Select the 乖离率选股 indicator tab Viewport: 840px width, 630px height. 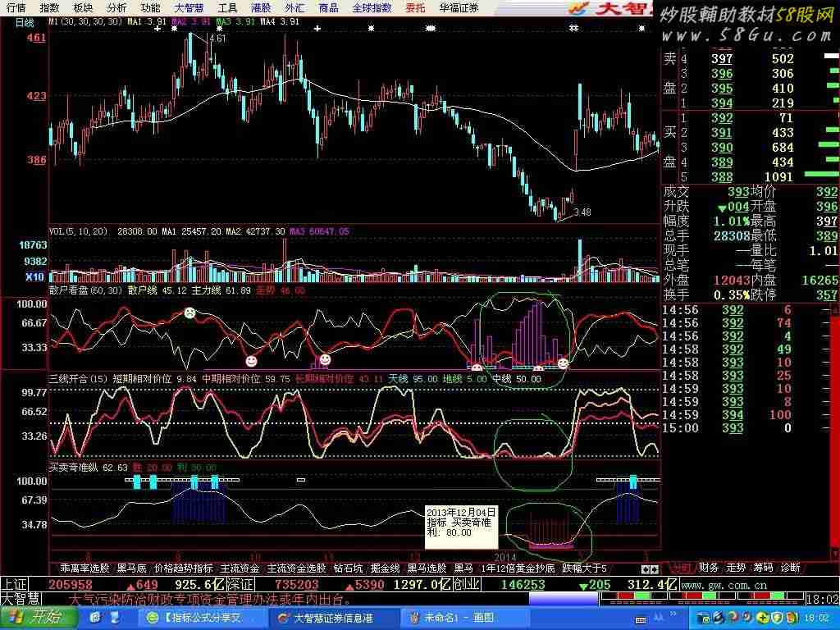coord(84,568)
